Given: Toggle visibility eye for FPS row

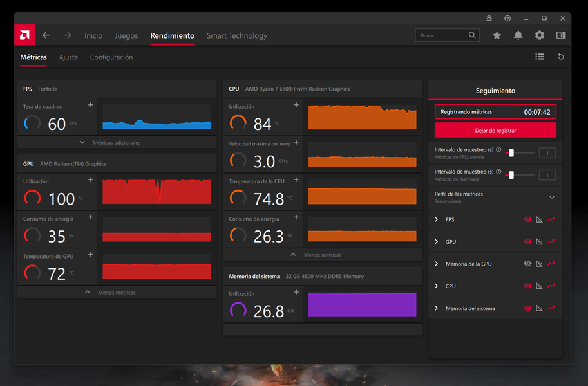Looking at the screenshot, I should [x=527, y=220].
